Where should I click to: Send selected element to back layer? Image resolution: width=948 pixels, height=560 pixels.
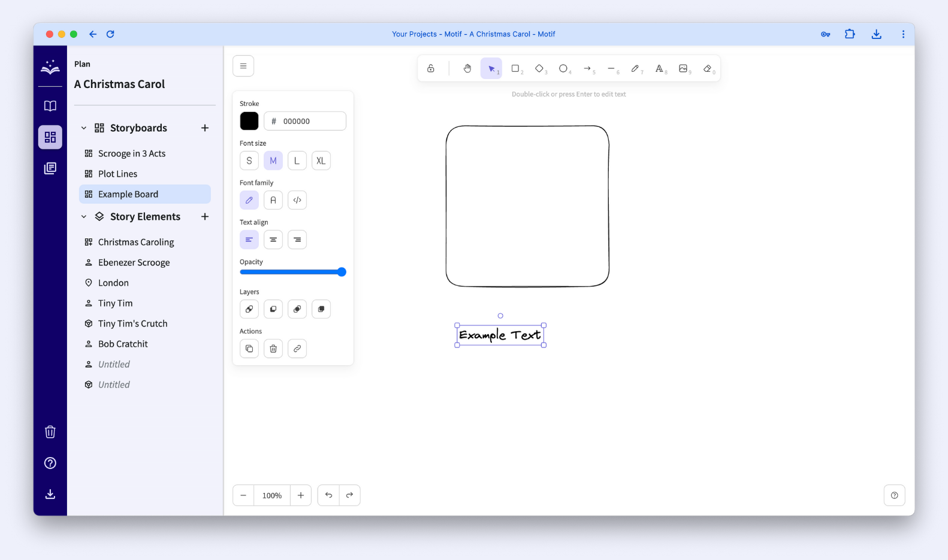coord(249,309)
